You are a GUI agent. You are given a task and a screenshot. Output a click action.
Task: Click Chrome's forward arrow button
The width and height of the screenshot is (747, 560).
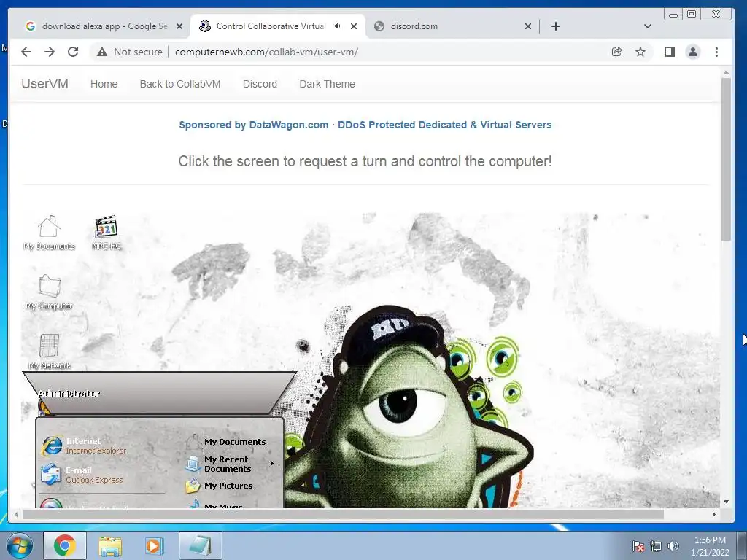pyautogui.click(x=50, y=52)
